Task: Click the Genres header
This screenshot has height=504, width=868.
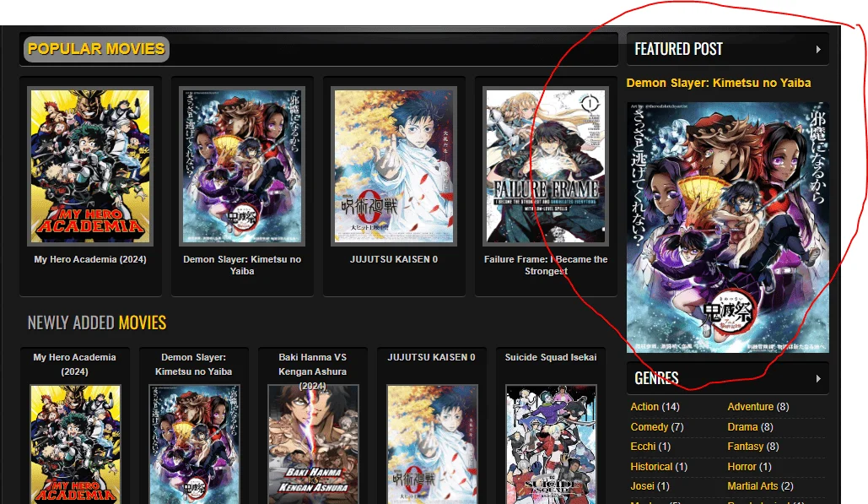Action: tap(727, 378)
